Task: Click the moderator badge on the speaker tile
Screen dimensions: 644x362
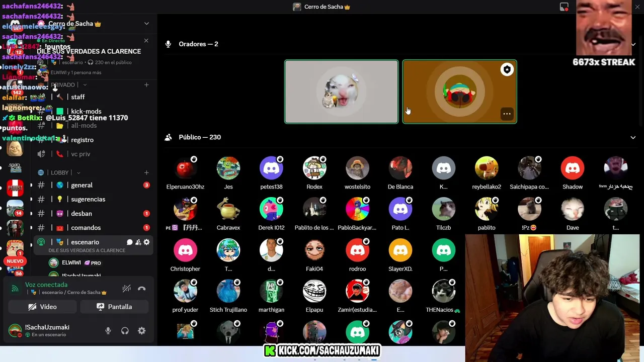Action: click(x=507, y=69)
